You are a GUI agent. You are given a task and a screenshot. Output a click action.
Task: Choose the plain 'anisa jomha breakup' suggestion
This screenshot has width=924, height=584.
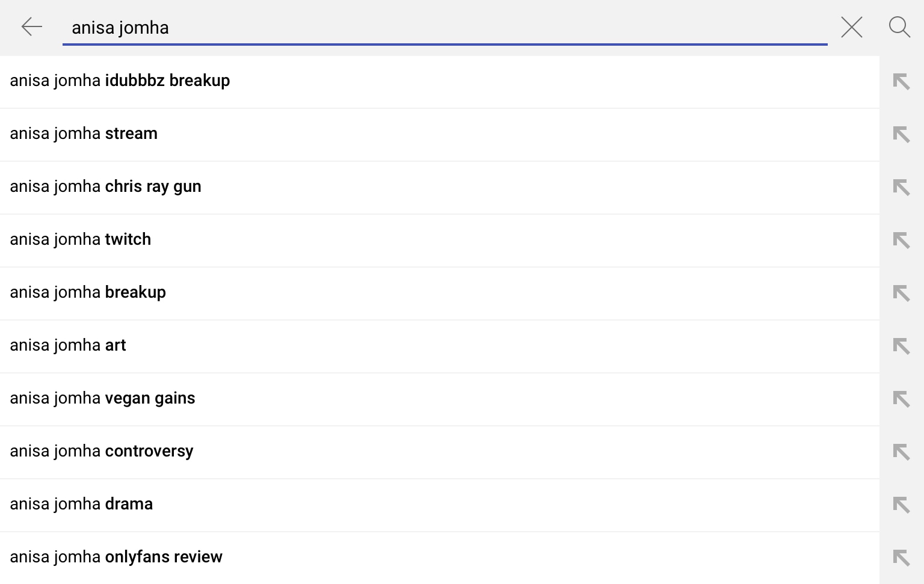[x=440, y=294]
